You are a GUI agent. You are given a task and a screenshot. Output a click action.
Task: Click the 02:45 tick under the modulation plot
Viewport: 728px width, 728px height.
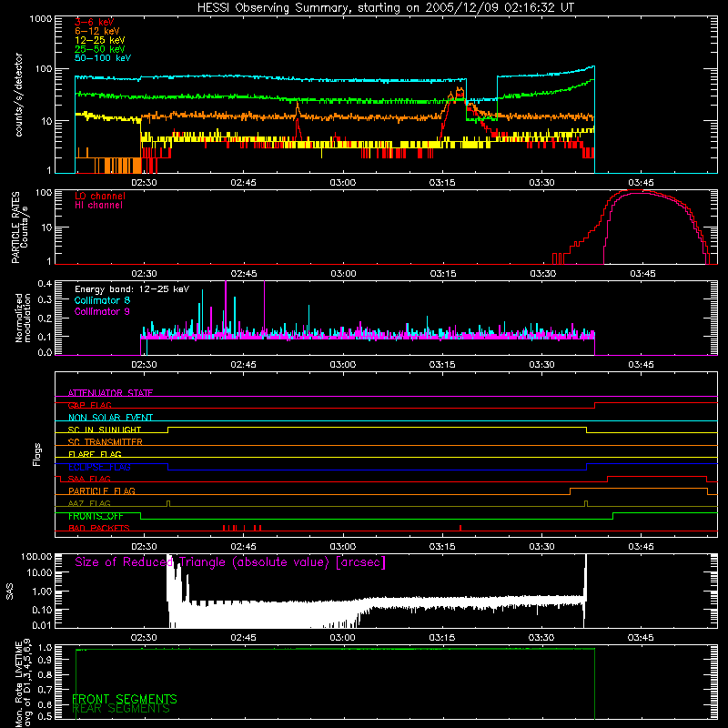[x=243, y=365]
